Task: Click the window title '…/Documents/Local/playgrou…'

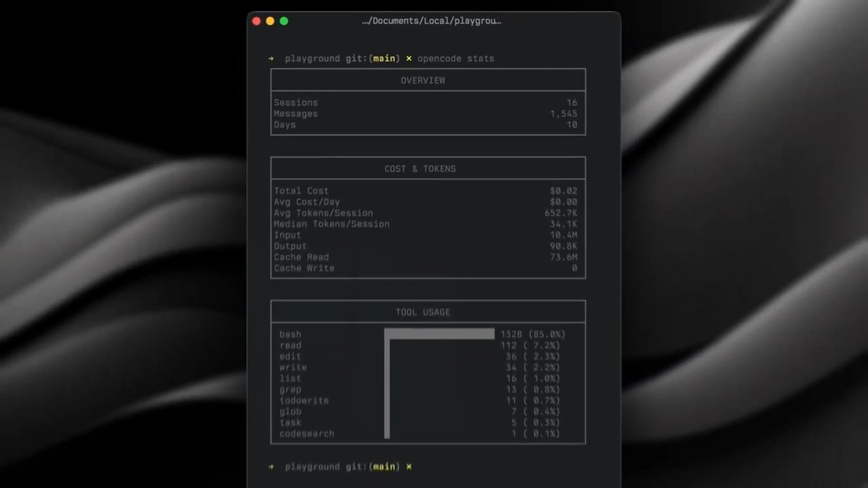Action: [432, 21]
